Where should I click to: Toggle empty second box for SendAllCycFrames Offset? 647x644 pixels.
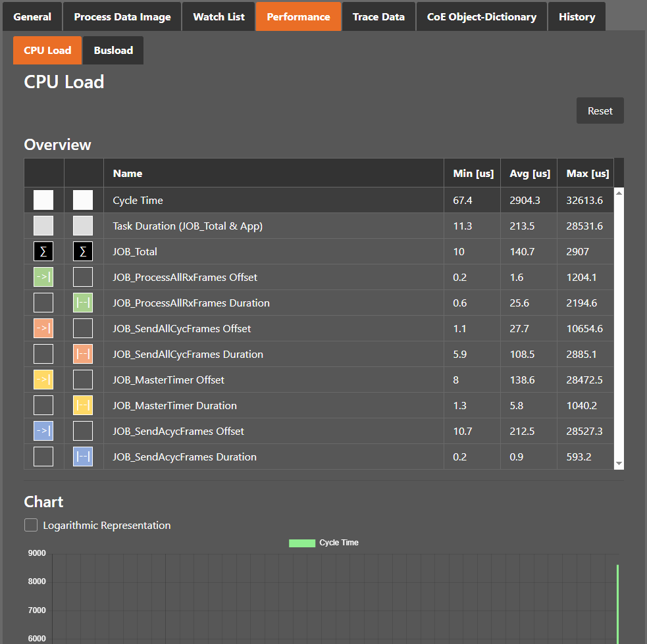coord(83,329)
